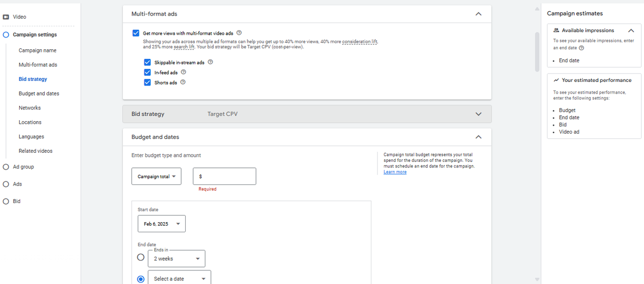Uncheck the Skippable in-stream ads checkbox
Viewport: 644px width, 284px height.
point(147,62)
